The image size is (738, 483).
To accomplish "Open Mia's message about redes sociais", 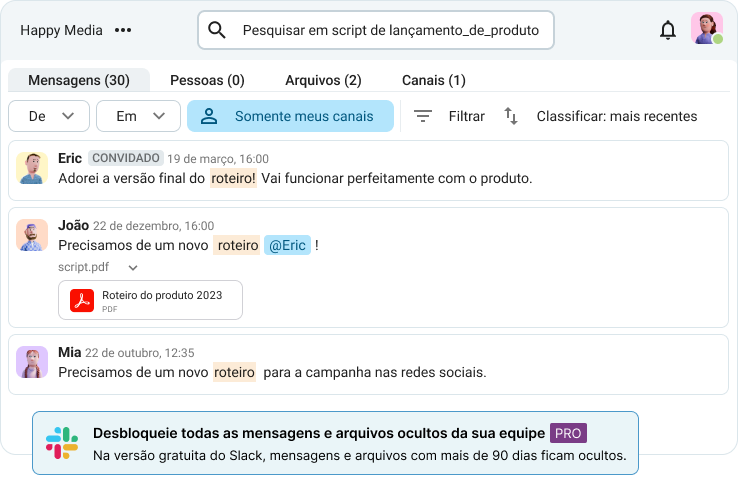I will coord(369,364).
